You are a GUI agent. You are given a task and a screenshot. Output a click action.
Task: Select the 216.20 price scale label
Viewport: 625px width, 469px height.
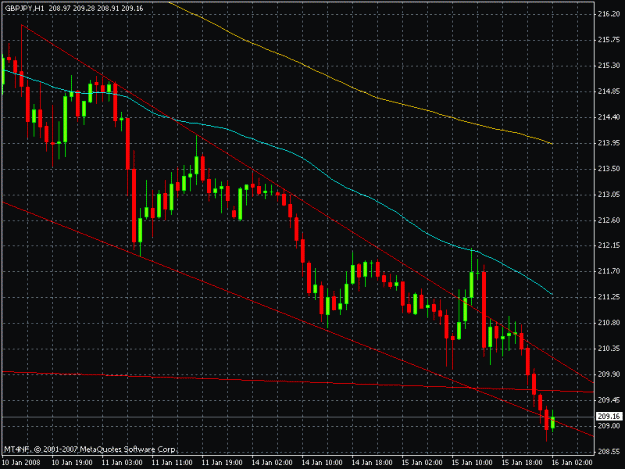(609, 14)
